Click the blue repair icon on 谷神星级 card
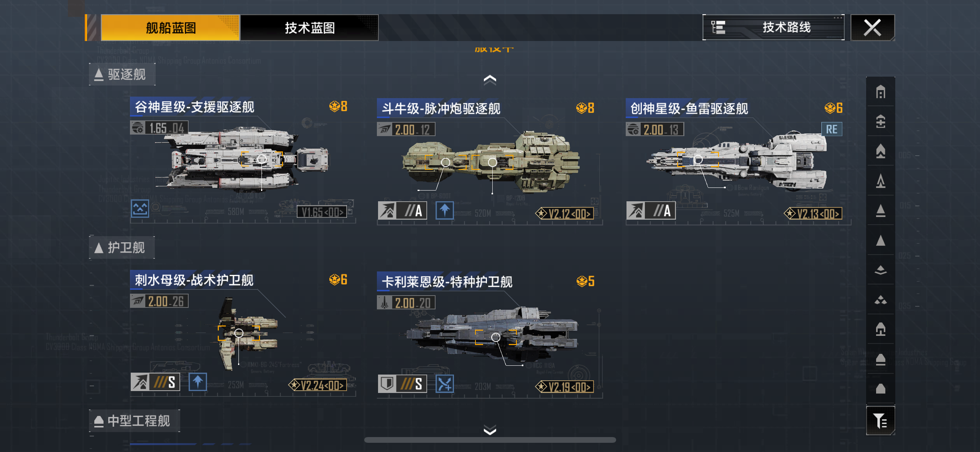This screenshot has height=452, width=980. click(x=140, y=209)
